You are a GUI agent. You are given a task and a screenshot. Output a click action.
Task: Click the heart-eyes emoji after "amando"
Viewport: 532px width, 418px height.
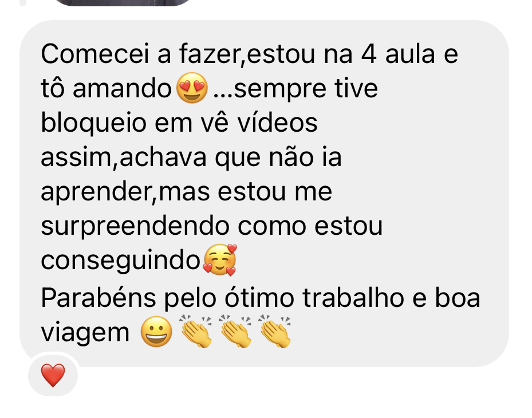pos(192,88)
